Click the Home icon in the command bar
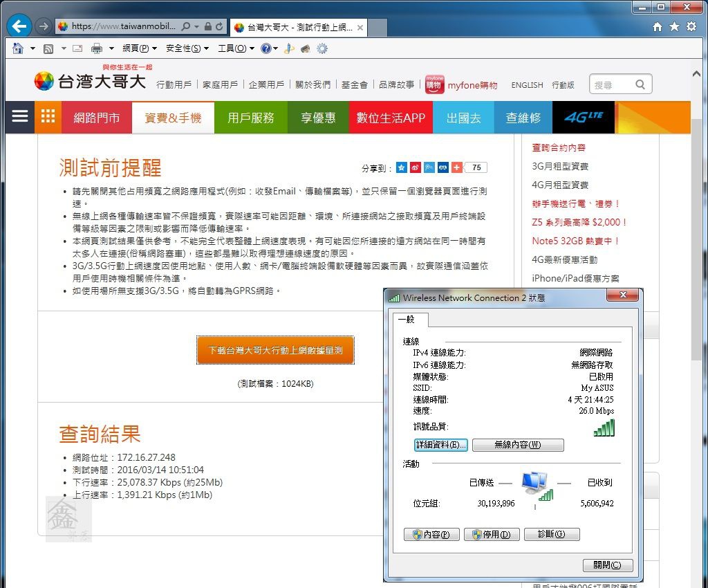708x588 pixels. (18, 48)
